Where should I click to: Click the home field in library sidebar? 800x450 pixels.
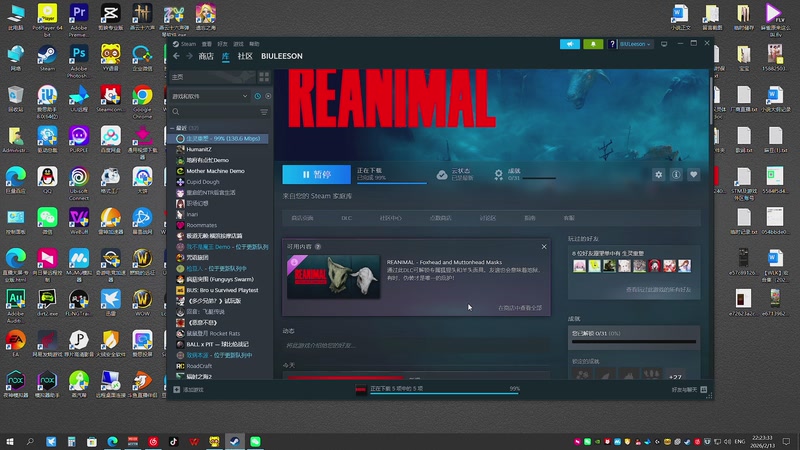click(x=212, y=77)
